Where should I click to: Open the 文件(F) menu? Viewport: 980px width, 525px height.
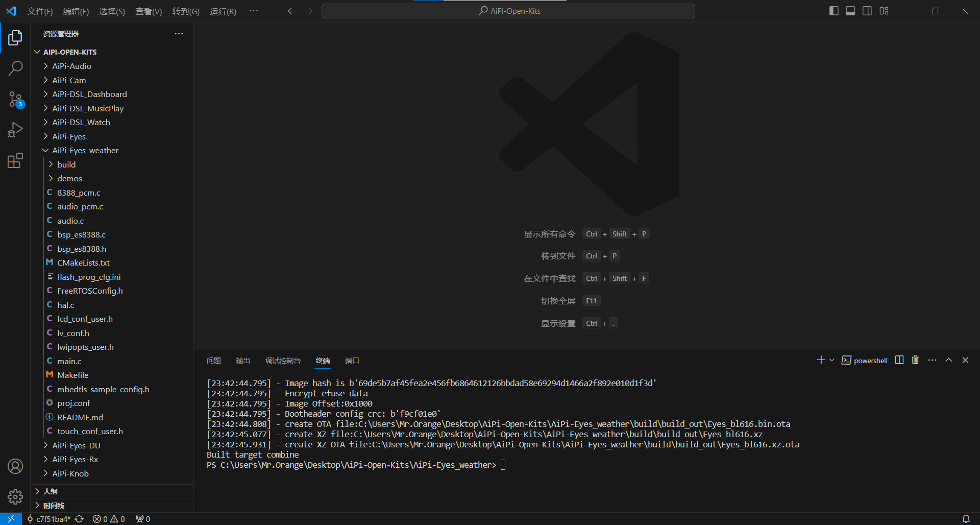point(40,11)
